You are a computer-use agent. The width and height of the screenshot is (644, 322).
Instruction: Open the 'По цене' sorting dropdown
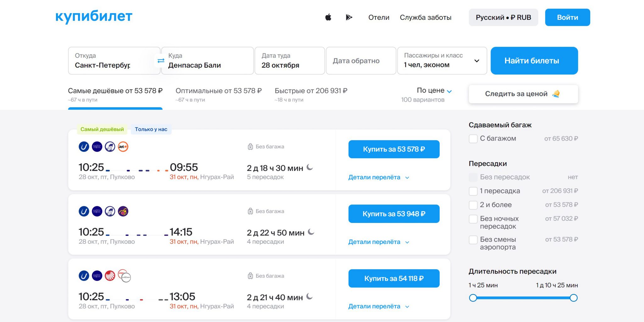coord(434,91)
